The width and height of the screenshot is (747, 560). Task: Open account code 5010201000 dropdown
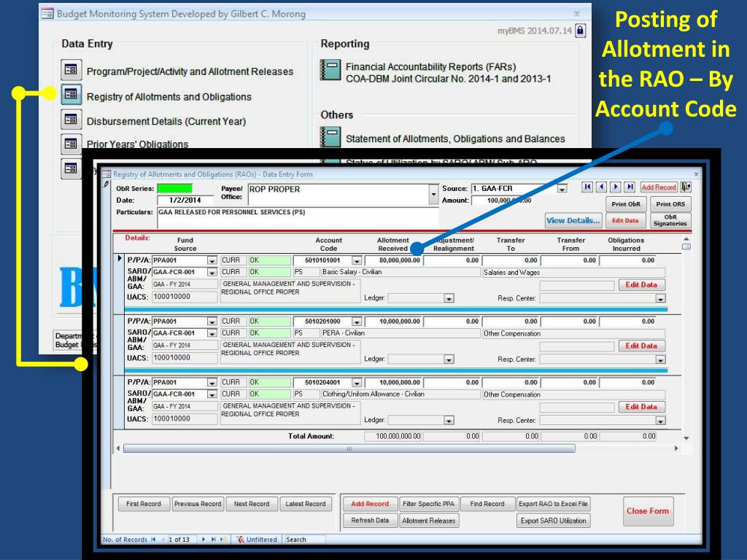356,322
